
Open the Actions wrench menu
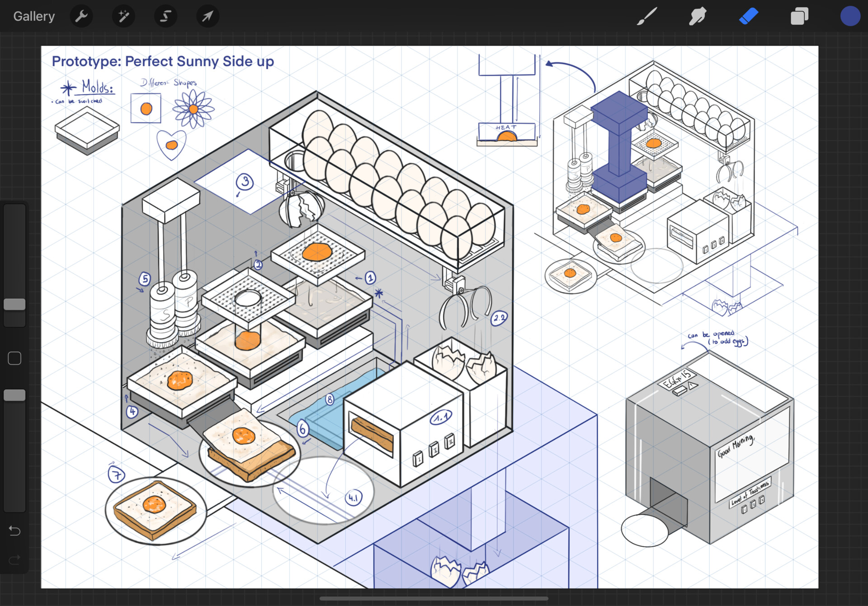pyautogui.click(x=81, y=17)
